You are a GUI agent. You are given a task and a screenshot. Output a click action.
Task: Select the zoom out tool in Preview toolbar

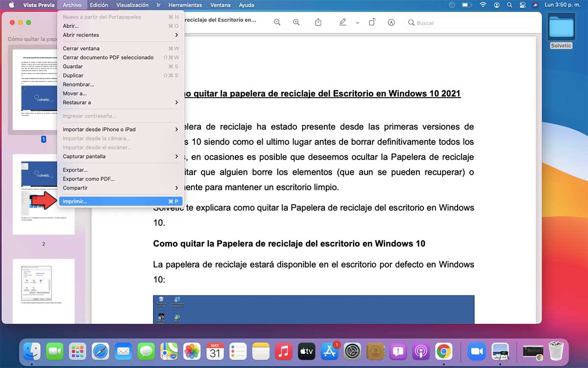pos(277,23)
